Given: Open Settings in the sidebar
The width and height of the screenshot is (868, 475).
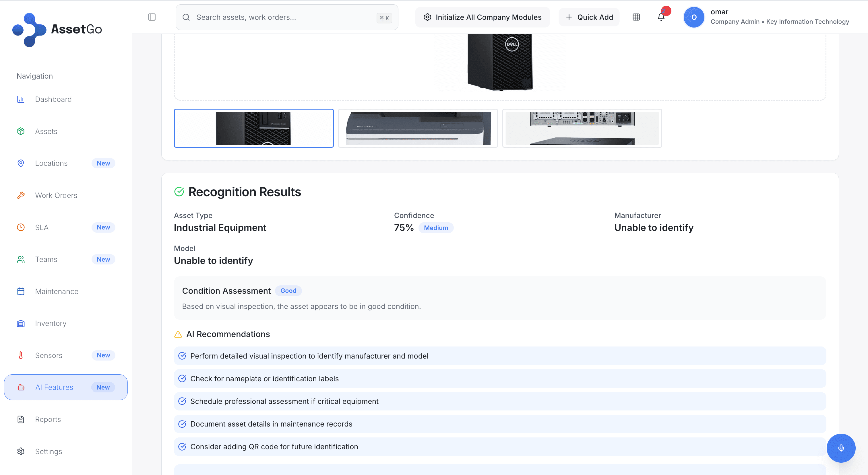Looking at the screenshot, I should point(49,451).
